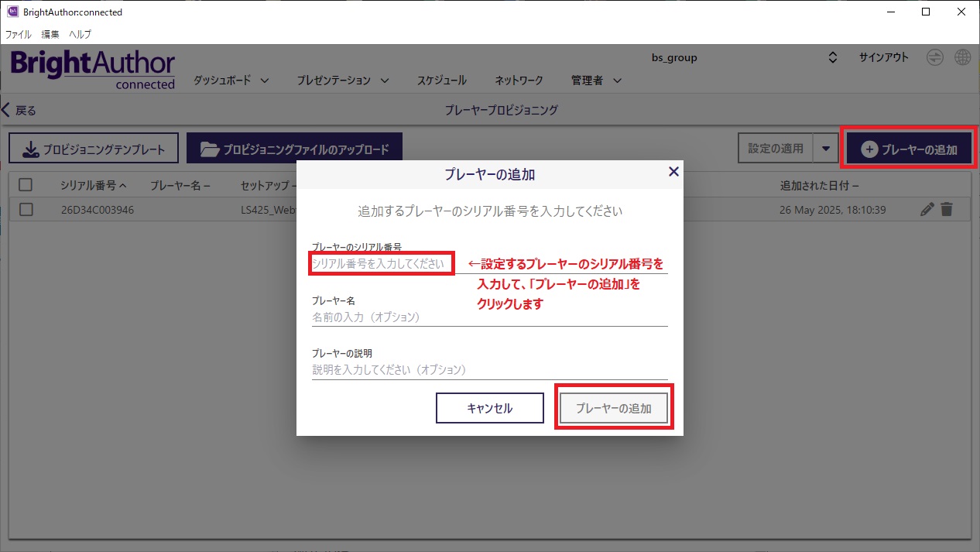
Task: Toggle the select-all checkbox in table header
Action: pos(26,185)
